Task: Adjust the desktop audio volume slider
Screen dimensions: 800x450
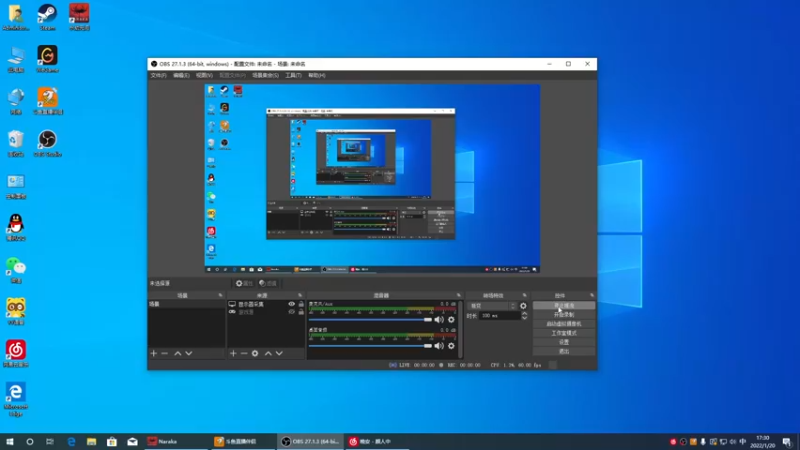Action: [370, 346]
